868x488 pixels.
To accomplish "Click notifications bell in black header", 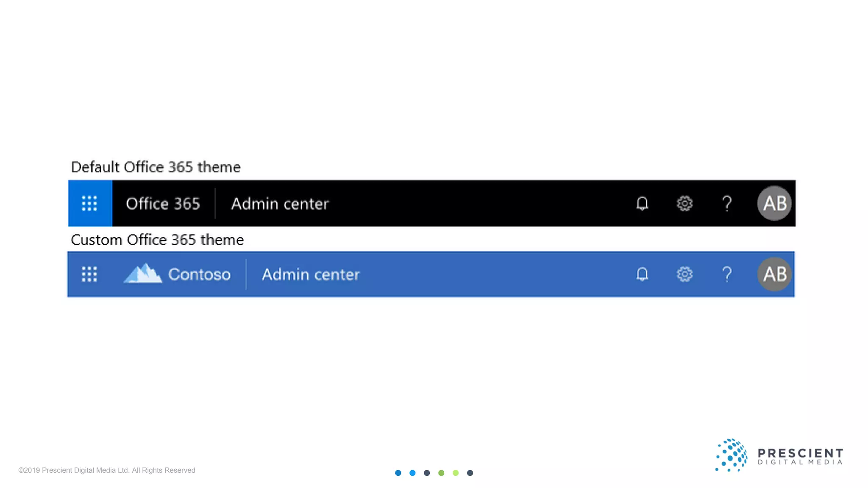I will pyautogui.click(x=643, y=203).
